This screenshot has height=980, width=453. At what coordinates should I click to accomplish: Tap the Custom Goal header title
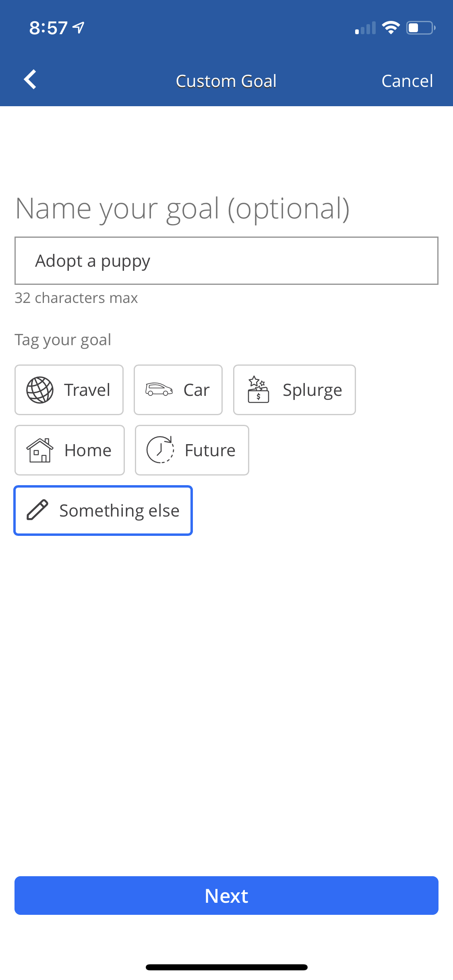coord(226,81)
